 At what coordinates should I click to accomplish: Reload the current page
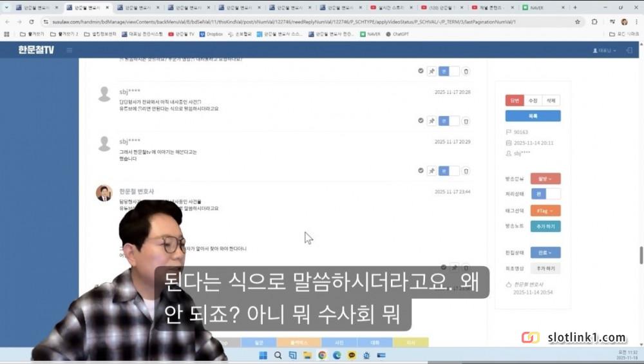pyautogui.click(x=32, y=22)
